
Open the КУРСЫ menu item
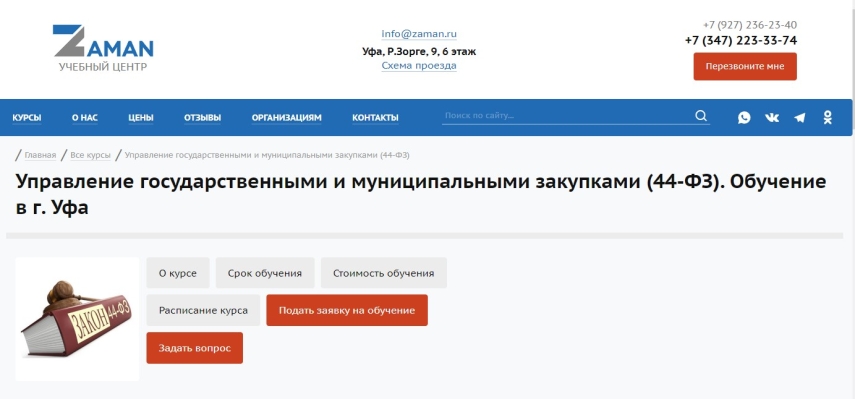27,118
